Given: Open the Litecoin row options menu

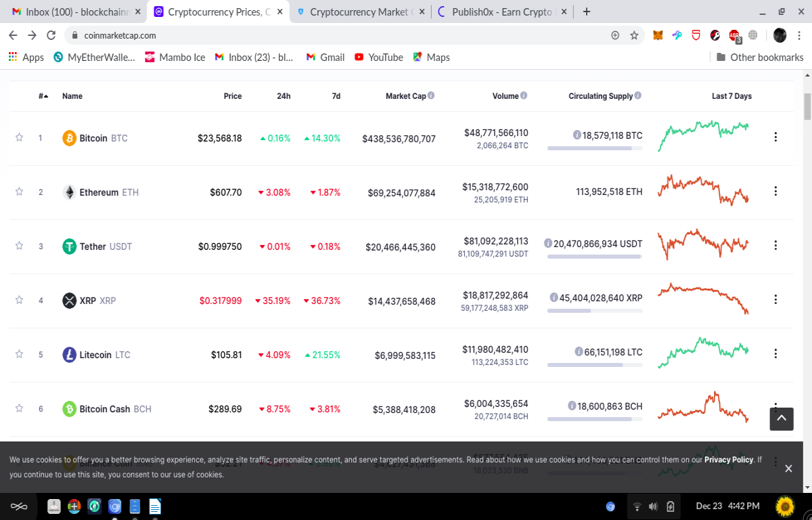Looking at the screenshot, I should tap(775, 354).
